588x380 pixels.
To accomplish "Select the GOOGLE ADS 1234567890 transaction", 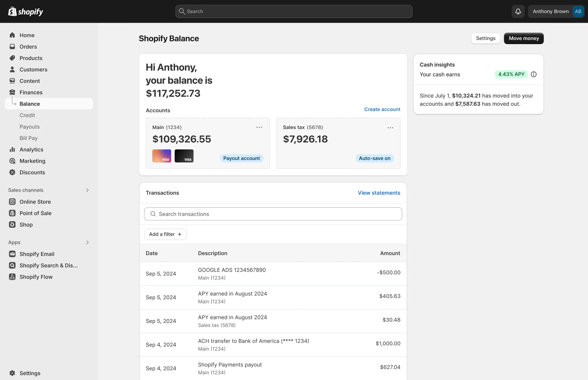I will (x=273, y=274).
